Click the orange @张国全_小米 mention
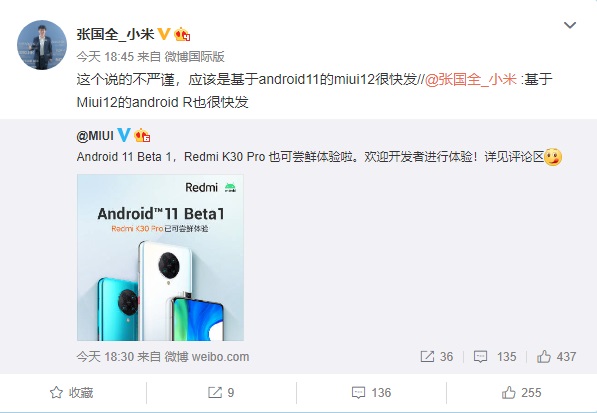This screenshot has height=413, width=597. point(471,80)
